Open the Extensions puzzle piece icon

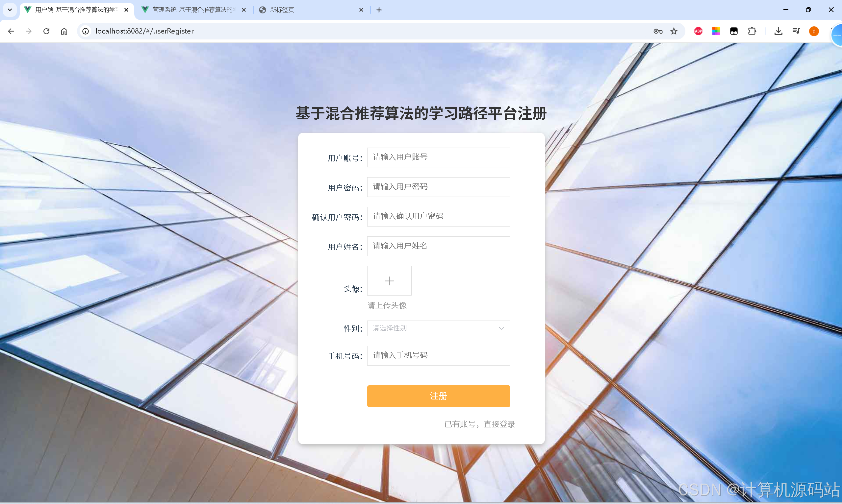point(752,31)
